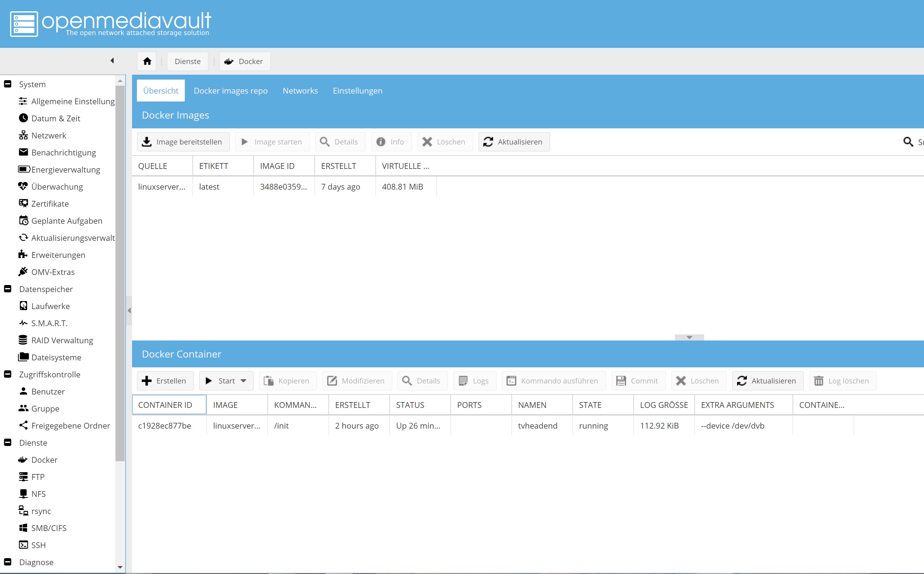Open Zertifikate page
Image resolution: width=924 pixels, height=574 pixels.
(x=44, y=204)
